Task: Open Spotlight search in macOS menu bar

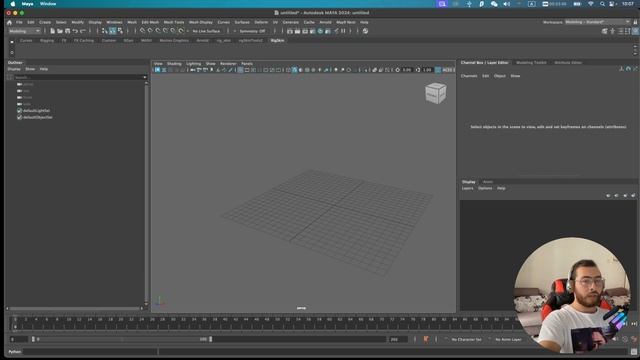Action: [x=602, y=4]
